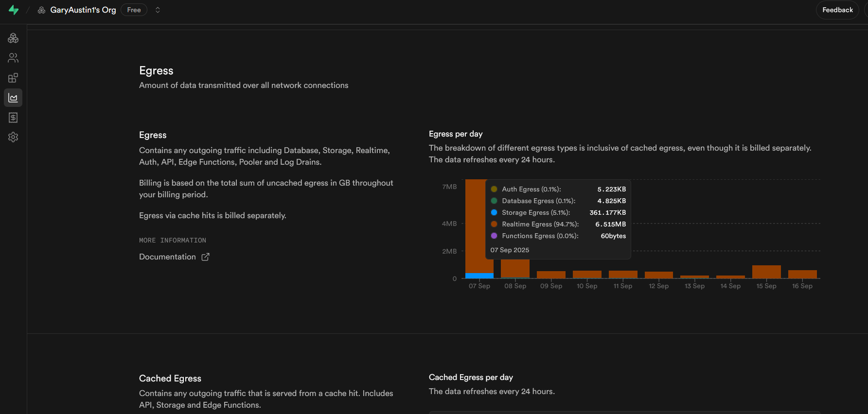Click the "2MB" y-axis label
Image resolution: width=868 pixels, height=414 pixels.
[x=449, y=251]
